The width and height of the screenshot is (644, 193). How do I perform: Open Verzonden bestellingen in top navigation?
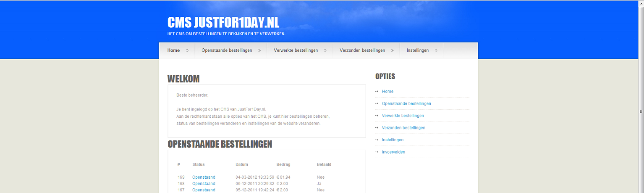tap(362, 50)
